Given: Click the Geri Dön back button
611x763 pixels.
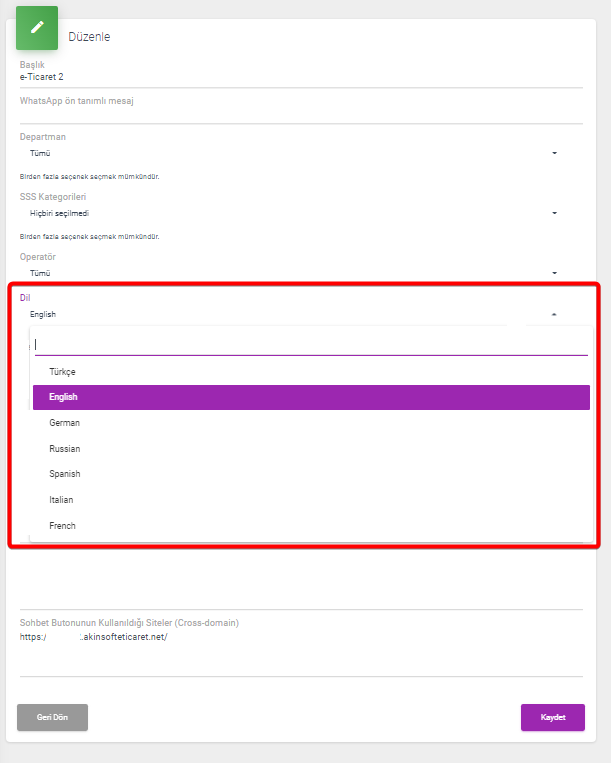Looking at the screenshot, I should tap(53, 717).
